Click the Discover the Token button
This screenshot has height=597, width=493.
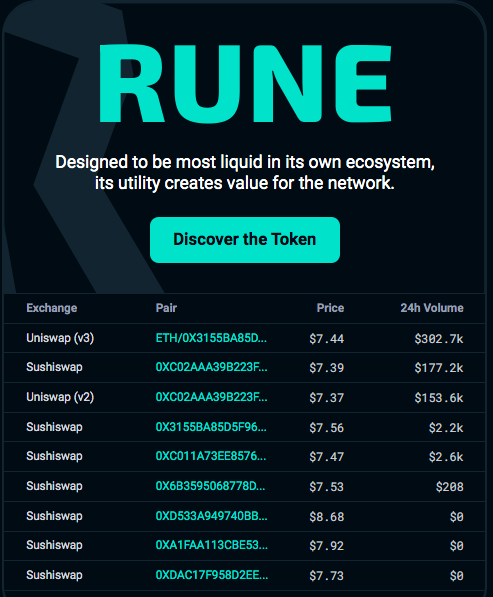pyautogui.click(x=245, y=240)
